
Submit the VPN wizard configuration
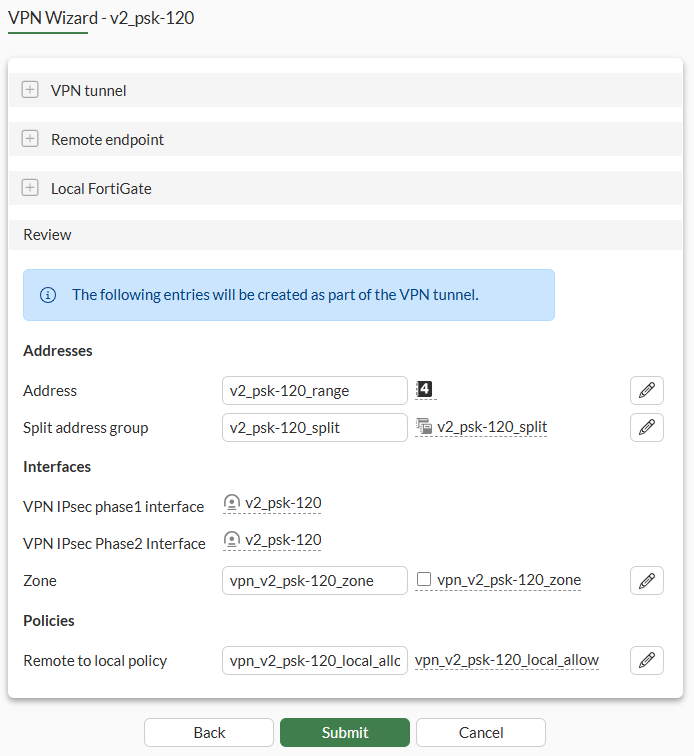(x=345, y=733)
